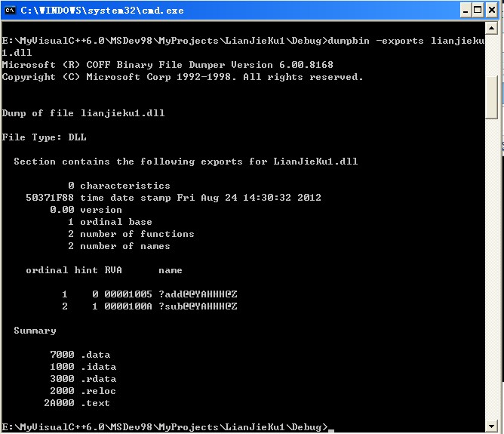This screenshot has width=504, height=434.
Task: Click the '0 characteristics' line
Action: 119,186
